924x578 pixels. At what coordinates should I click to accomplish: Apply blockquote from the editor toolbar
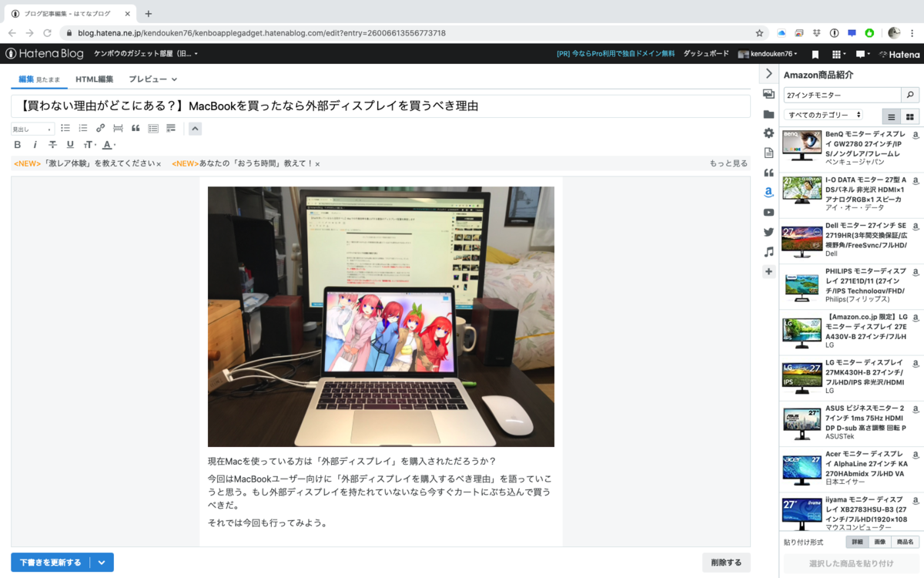click(x=136, y=129)
